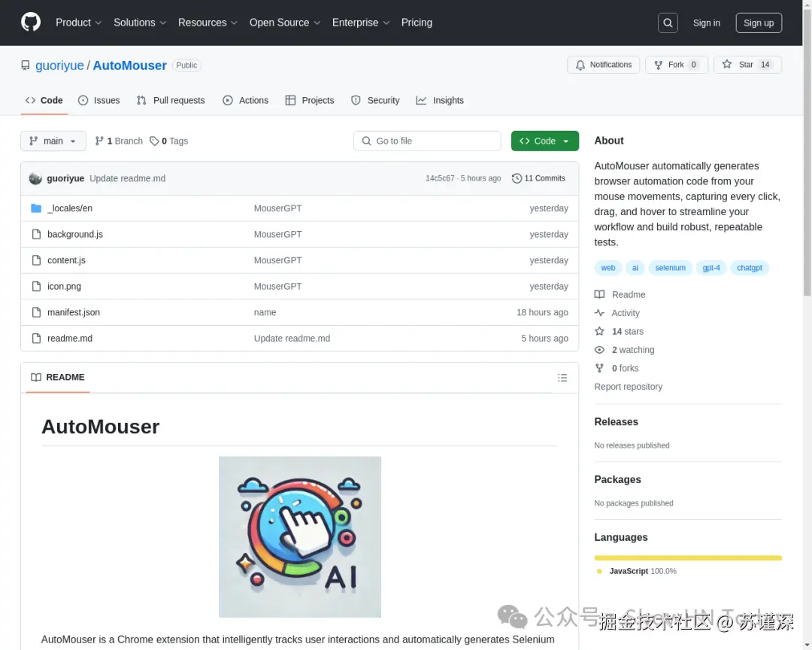
Task: Expand the Product menu
Action: [x=78, y=23]
